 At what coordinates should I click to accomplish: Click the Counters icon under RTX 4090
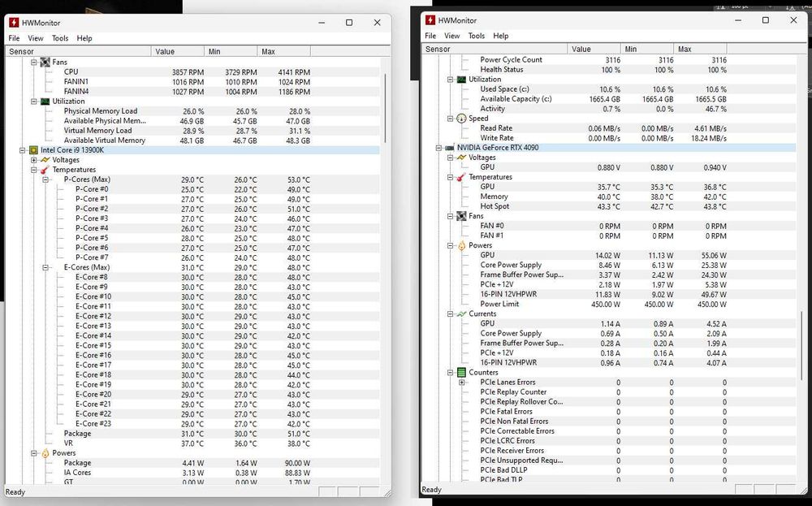tap(461, 372)
